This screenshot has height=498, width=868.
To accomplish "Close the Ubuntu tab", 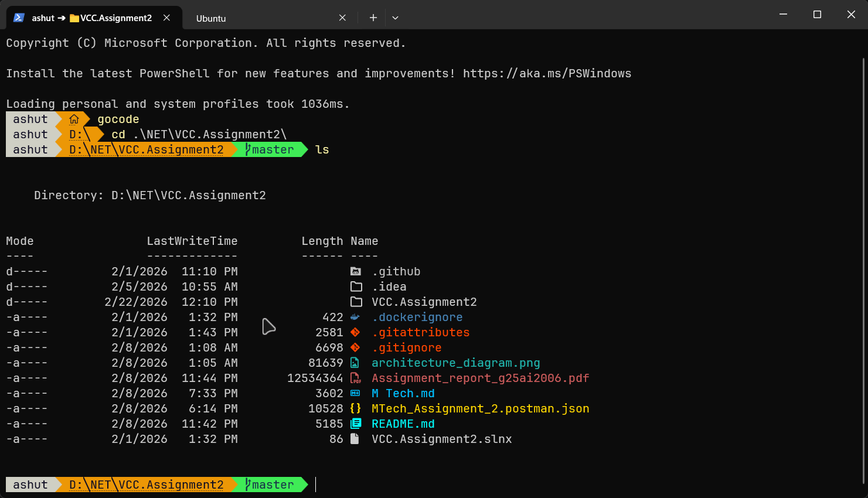I will [342, 18].
